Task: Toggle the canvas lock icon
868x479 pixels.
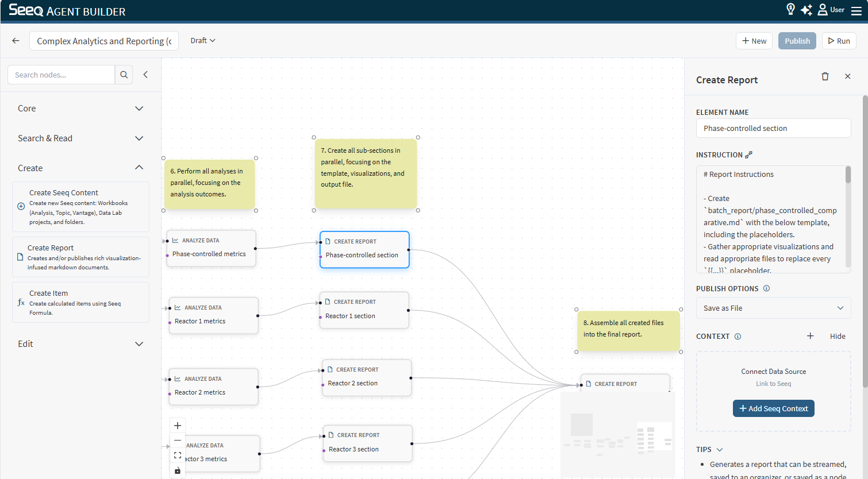Action: (178, 471)
